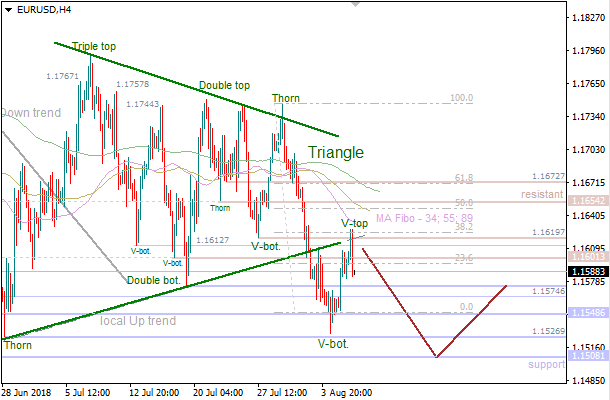This screenshot has width=610, height=400.
Task: Select the large Triangle text label
Action: tap(335, 153)
